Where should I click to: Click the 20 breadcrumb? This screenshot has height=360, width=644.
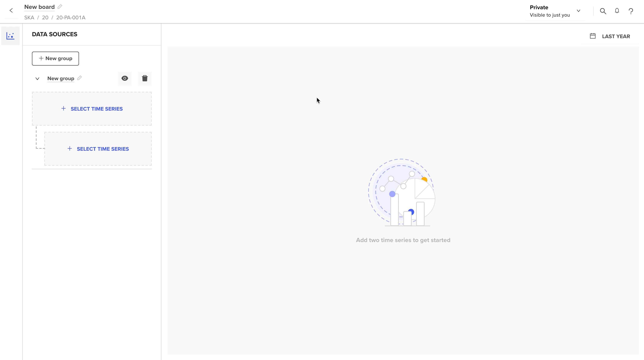pos(45,18)
